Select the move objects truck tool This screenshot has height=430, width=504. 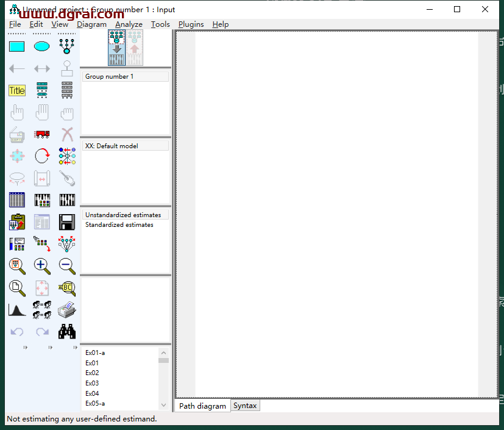(x=42, y=134)
